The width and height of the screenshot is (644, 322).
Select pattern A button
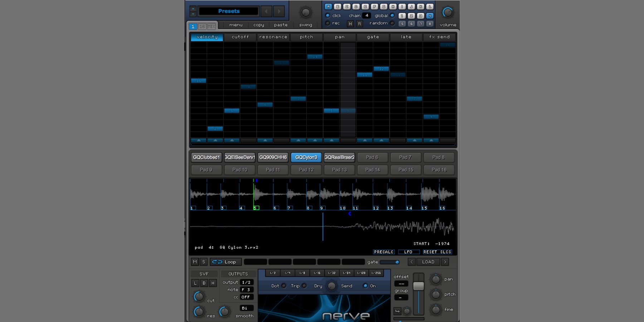point(328,6)
